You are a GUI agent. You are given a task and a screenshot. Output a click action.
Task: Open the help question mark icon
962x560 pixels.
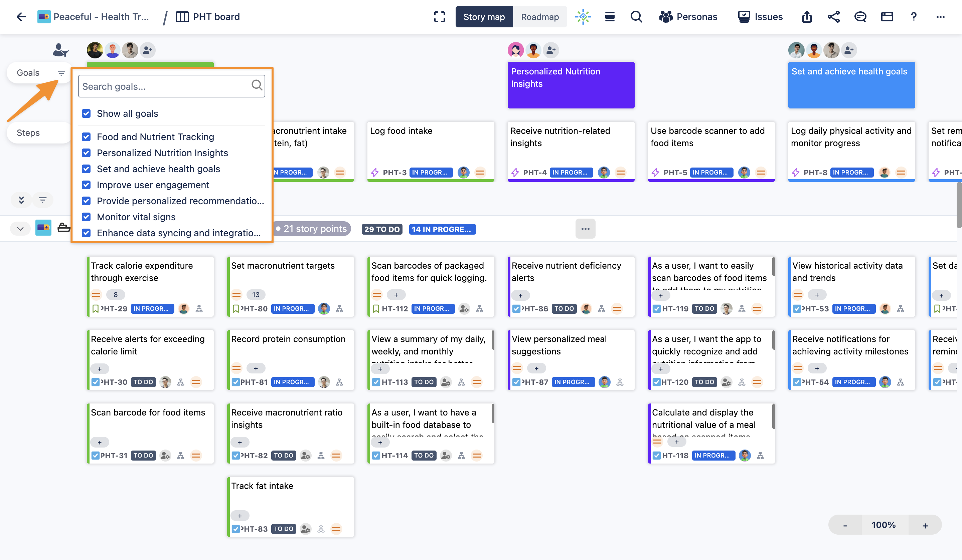click(914, 17)
